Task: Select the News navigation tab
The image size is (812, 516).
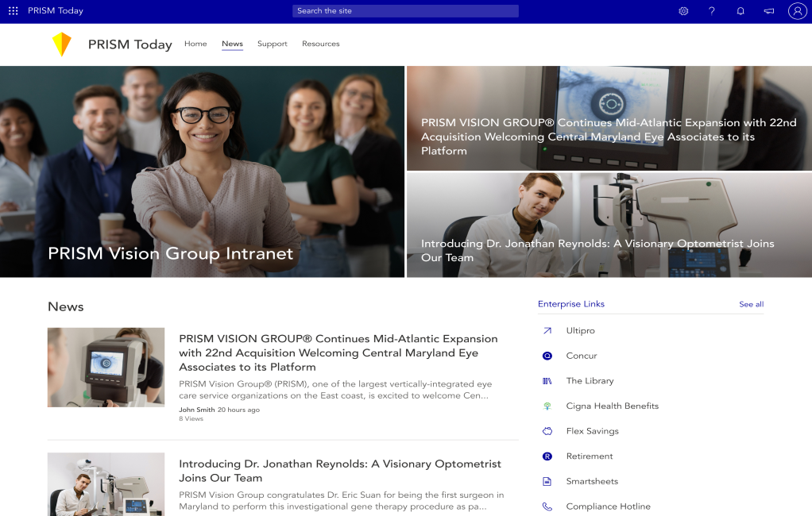Action: pyautogui.click(x=233, y=44)
